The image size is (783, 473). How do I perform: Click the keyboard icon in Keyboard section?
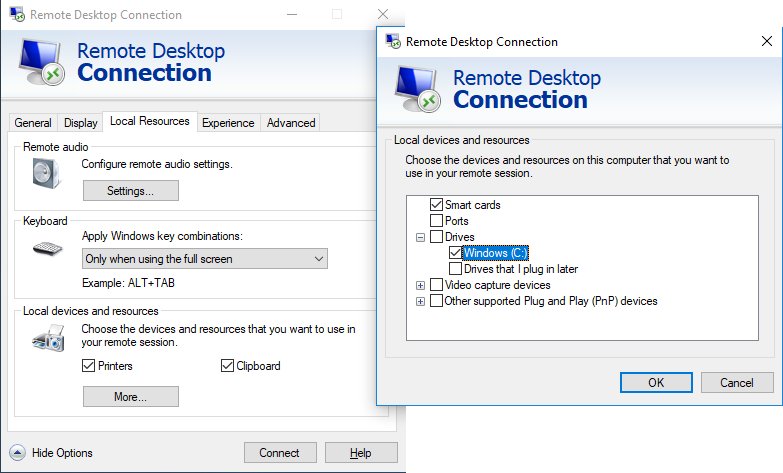(47, 248)
